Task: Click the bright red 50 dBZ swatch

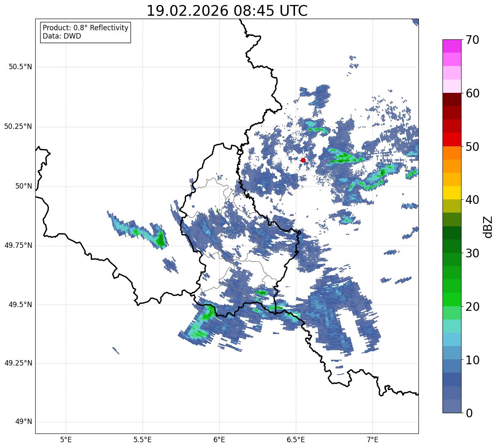Action: [452, 140]
